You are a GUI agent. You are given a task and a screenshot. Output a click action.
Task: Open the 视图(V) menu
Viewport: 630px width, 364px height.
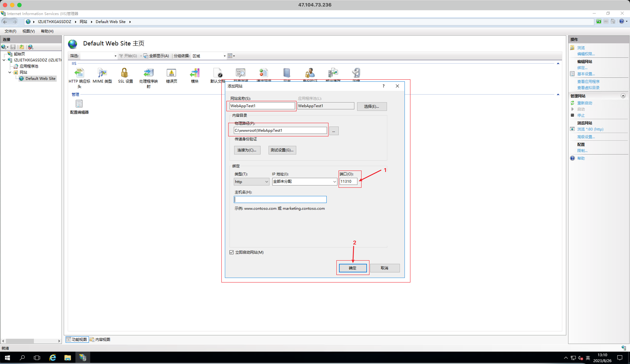pyautogui.click(x=28, y=31)
